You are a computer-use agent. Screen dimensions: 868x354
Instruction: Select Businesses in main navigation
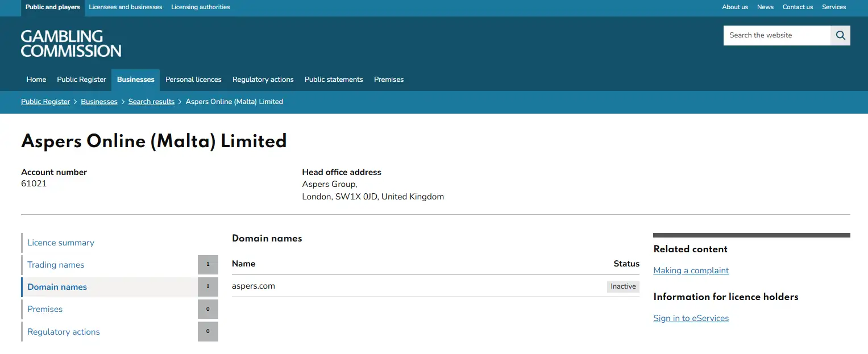coord(136,80)
